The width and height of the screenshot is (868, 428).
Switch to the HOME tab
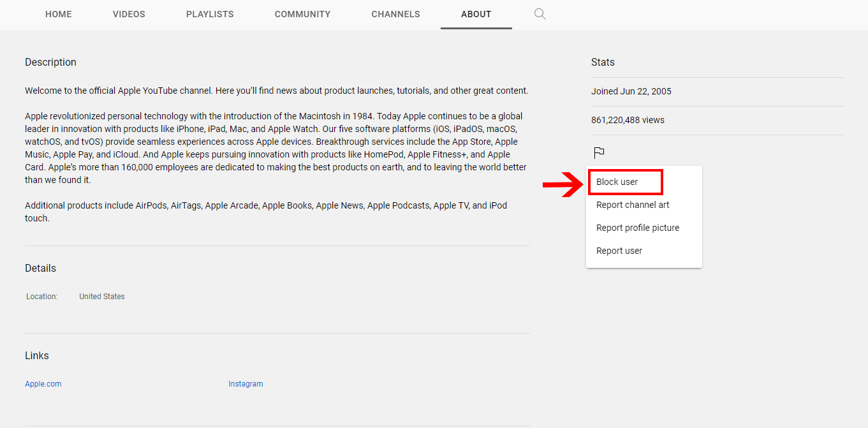(x=58, y=14)
